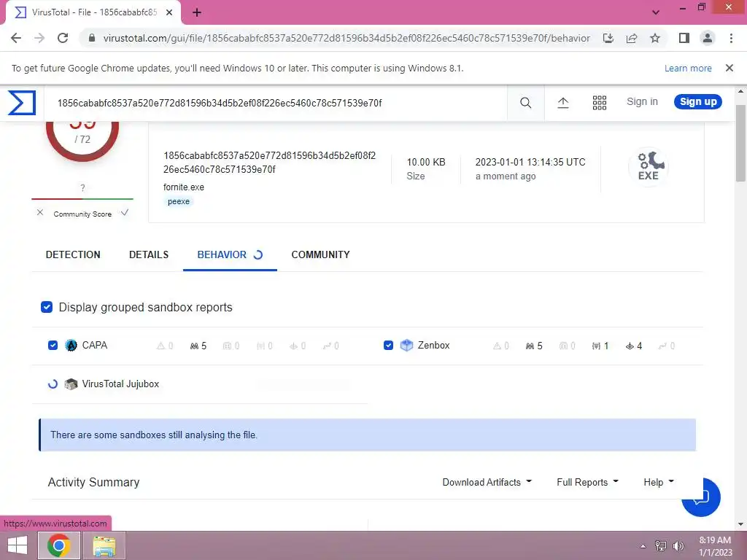747x560 pixels.
Task: Click the install/download icon in address bar
Action: point(608,38)
